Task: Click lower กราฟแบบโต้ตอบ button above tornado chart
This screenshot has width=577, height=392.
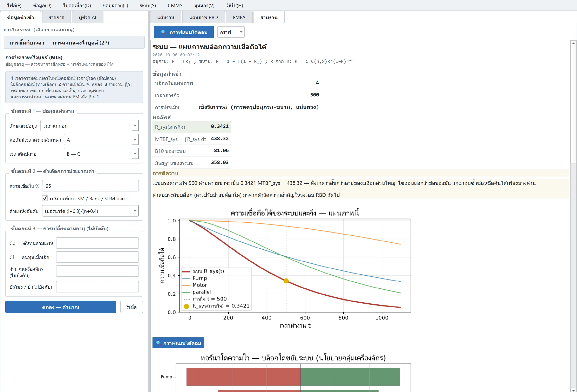Action: pyautogui.click(x=178, y=343)
